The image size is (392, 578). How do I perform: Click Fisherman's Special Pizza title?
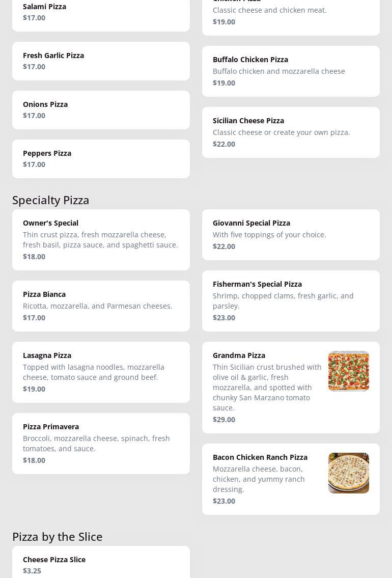(x=257, y=284)
